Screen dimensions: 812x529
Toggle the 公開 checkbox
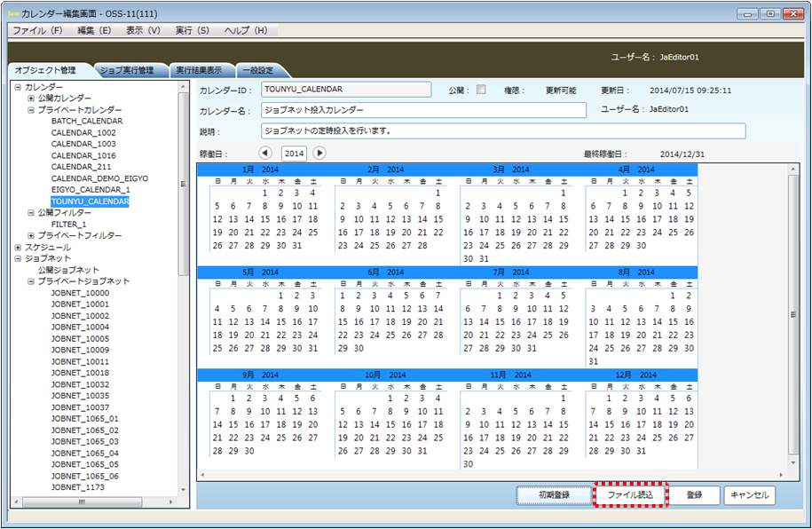(481, 90)
